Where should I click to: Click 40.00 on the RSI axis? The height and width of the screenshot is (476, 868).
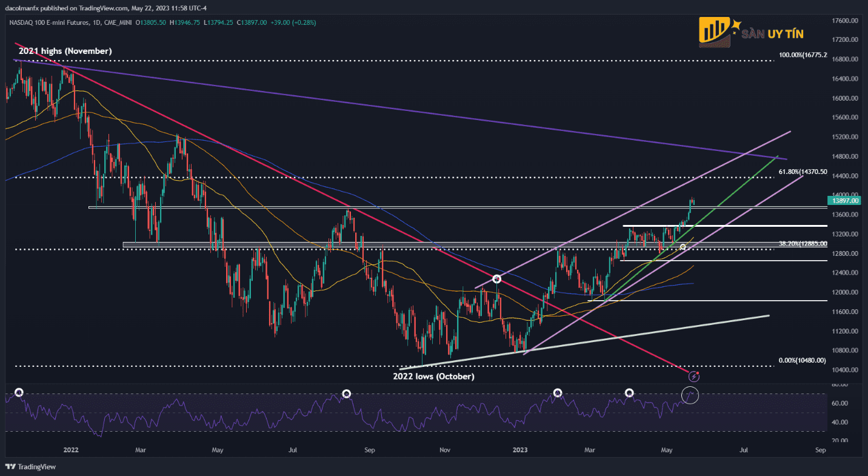click(840, 422)
